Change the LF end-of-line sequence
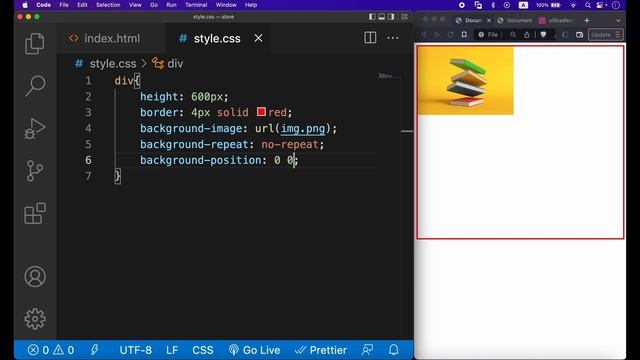The image size is (640, 360). coord(172,350)
